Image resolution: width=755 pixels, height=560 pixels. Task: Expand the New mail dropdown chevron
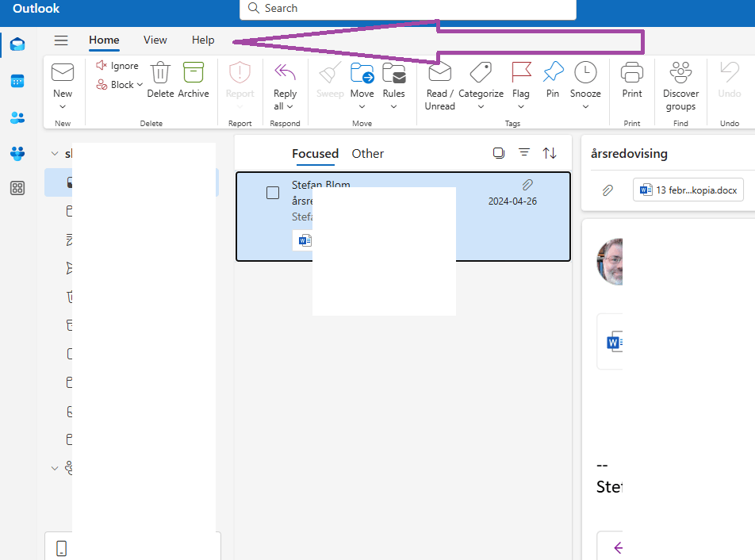click(63, 106)
